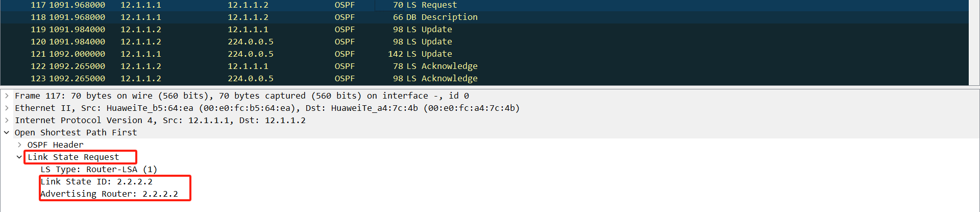
Task: Expand Internet Protocol Version 4 section
Action: [7, 120]
